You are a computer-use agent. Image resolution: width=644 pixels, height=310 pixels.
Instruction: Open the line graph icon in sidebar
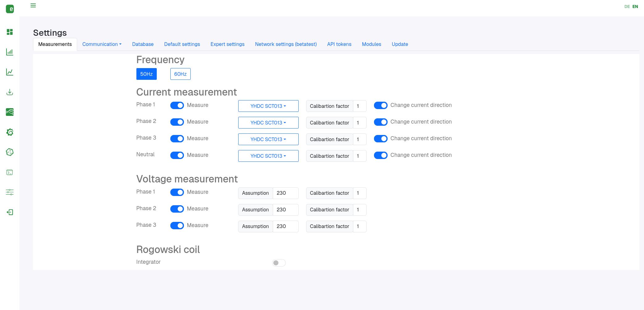pos(10,72)
